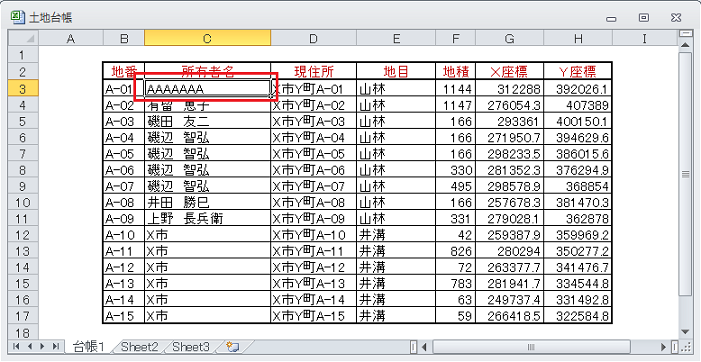Viewport: 701px width, 362px height.
Task: Select cell with 井田 勝巳
Action: [207, 202]
